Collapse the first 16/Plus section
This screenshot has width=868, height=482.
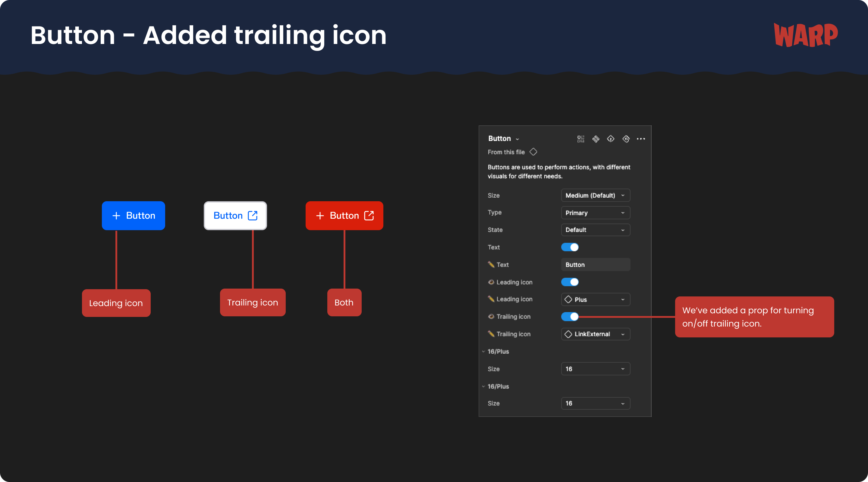[x=483, y=351]
